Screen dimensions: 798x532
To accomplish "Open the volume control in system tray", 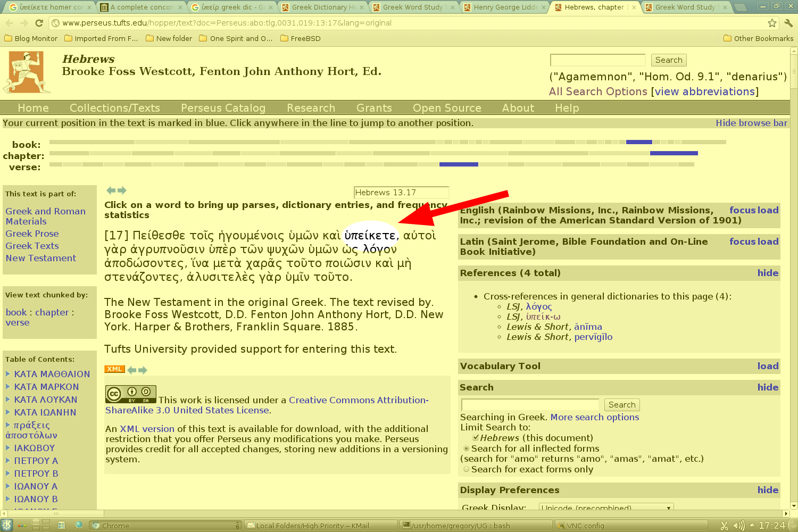I will 739,526.
